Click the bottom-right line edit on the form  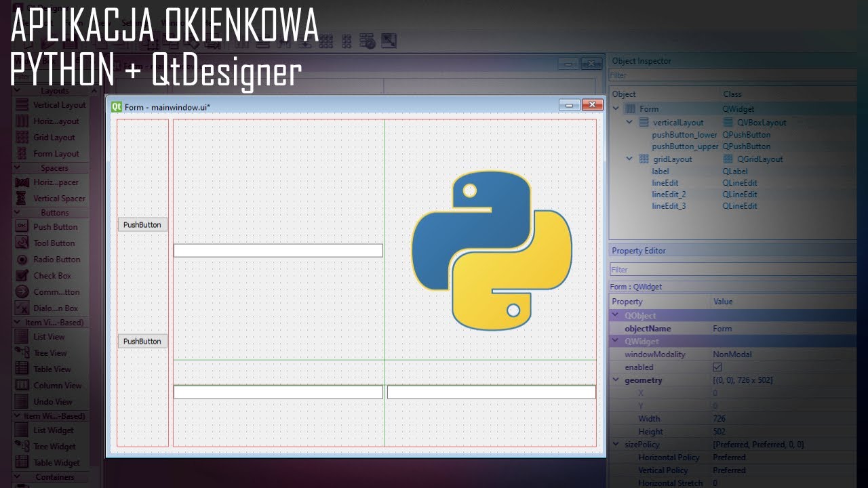(492, 392)
